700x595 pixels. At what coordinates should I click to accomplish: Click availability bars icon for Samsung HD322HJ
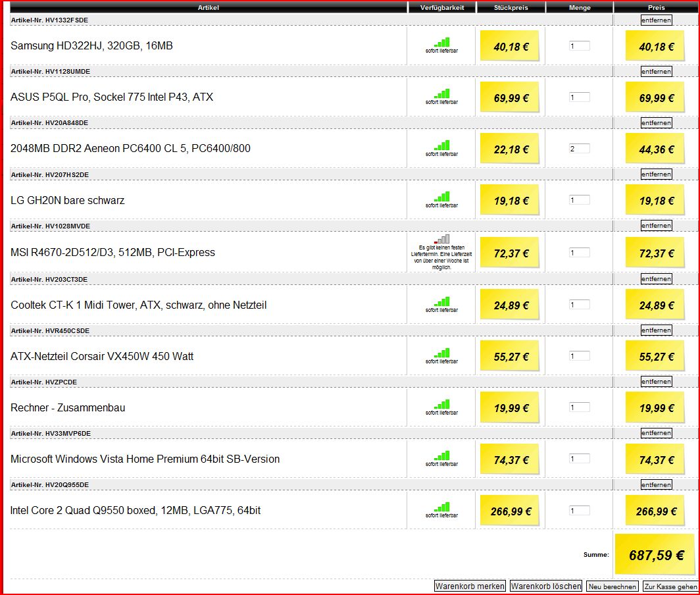[441, 42]
